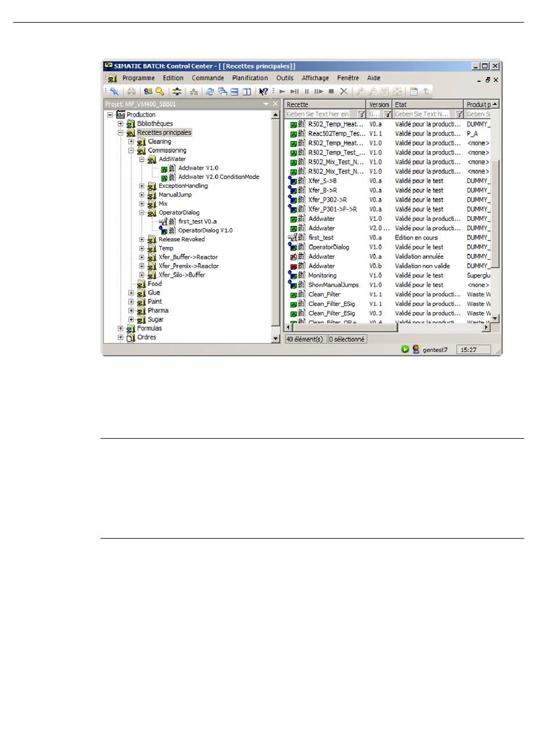Open the Programme menu
This screenshot has width=552, height=756.
click(138, 78)
